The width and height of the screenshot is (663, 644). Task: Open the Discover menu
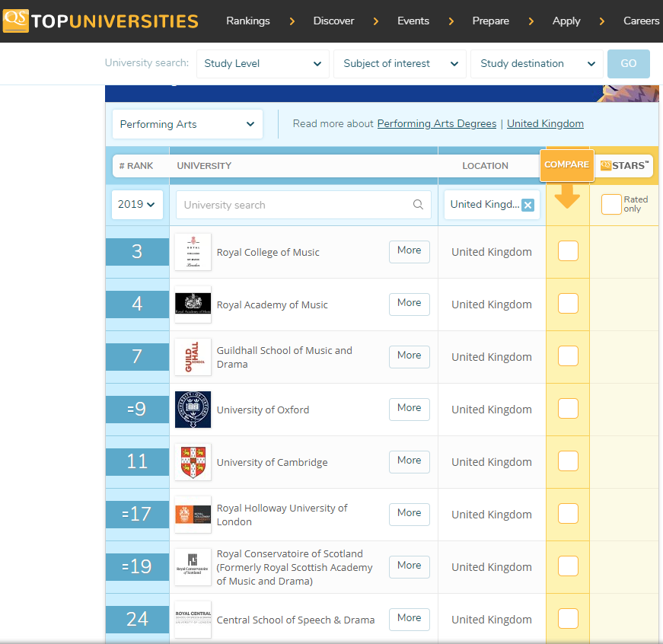(x=333, y=21)
